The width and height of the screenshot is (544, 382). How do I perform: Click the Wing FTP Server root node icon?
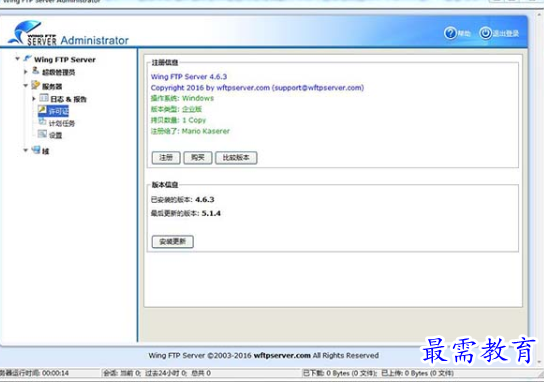pyautogui.click(x=28, y=59)
